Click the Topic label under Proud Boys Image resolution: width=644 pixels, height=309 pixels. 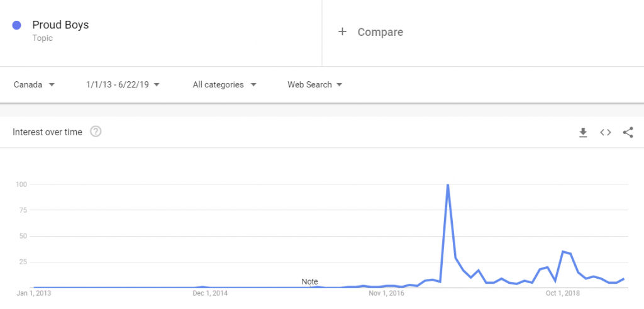42,38
